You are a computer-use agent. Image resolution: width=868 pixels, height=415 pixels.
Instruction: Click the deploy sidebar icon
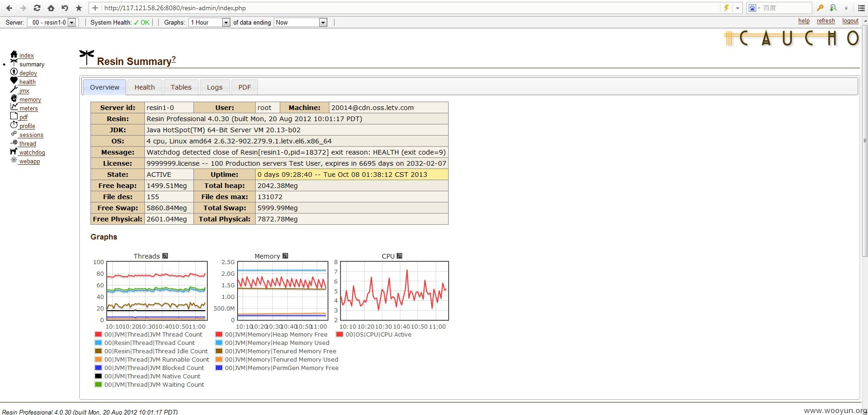(14, 72)
